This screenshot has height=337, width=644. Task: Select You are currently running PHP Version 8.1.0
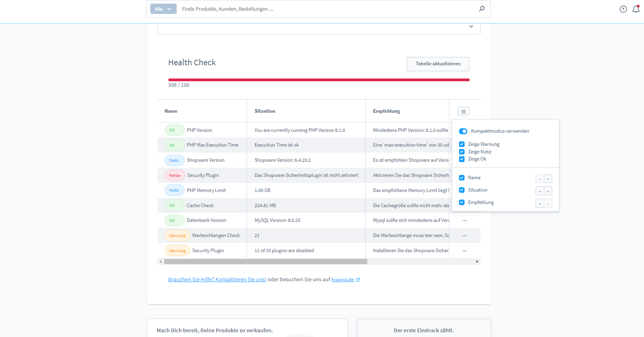click(x=300, y=130)
